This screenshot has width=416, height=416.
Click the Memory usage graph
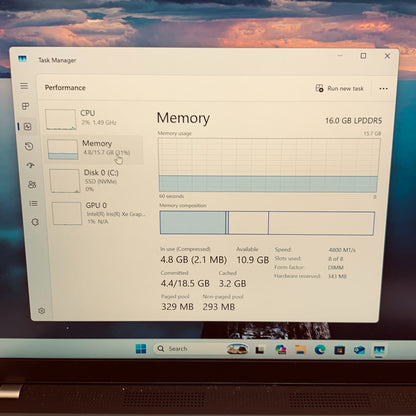[x=269, y=166]
